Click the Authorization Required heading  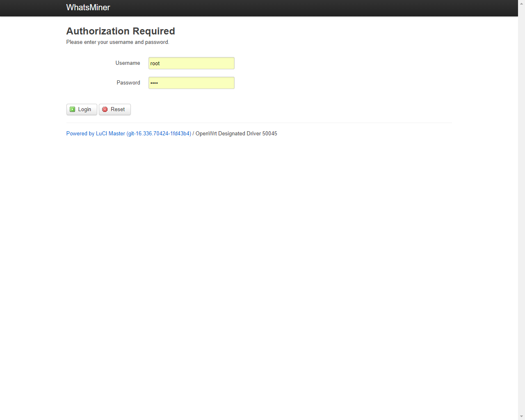tap(121, 31)
